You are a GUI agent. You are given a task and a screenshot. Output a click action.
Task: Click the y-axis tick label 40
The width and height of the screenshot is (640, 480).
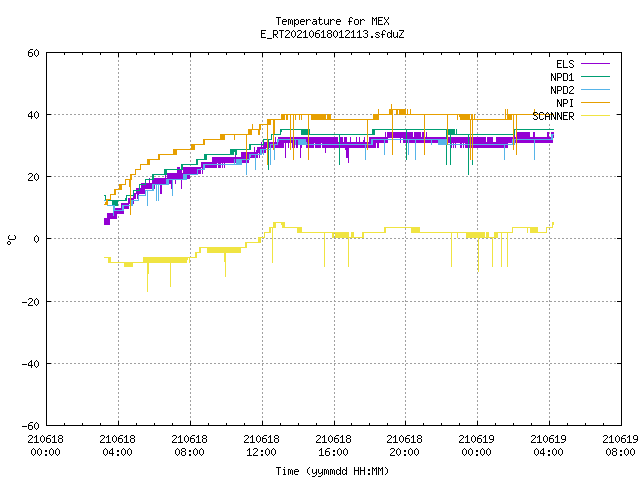tap(33, 115)
